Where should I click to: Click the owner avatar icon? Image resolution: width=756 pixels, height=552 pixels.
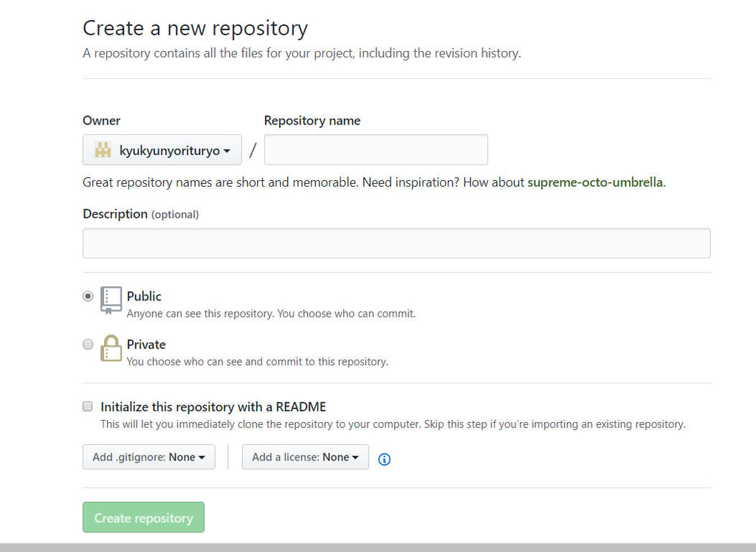[x=103, y=151]
